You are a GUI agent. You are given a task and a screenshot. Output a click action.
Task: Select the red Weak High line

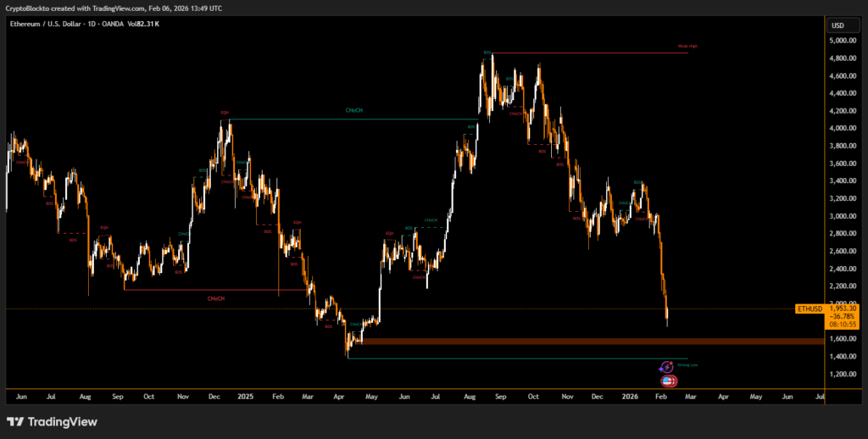(593, 53)
